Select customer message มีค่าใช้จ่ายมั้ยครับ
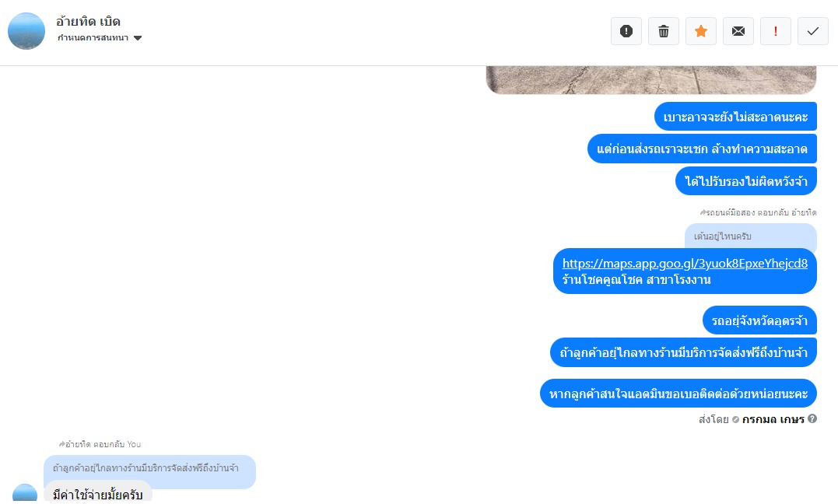 coord(98,492)
